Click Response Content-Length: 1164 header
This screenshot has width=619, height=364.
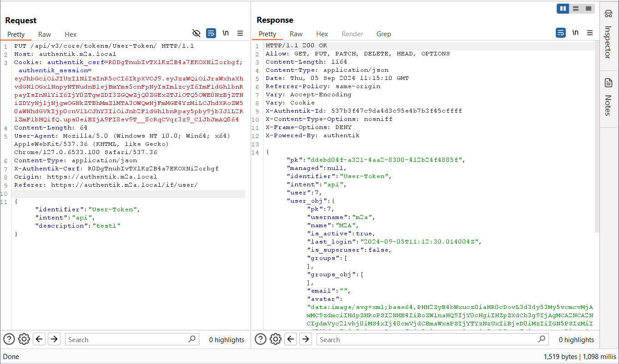306,62
